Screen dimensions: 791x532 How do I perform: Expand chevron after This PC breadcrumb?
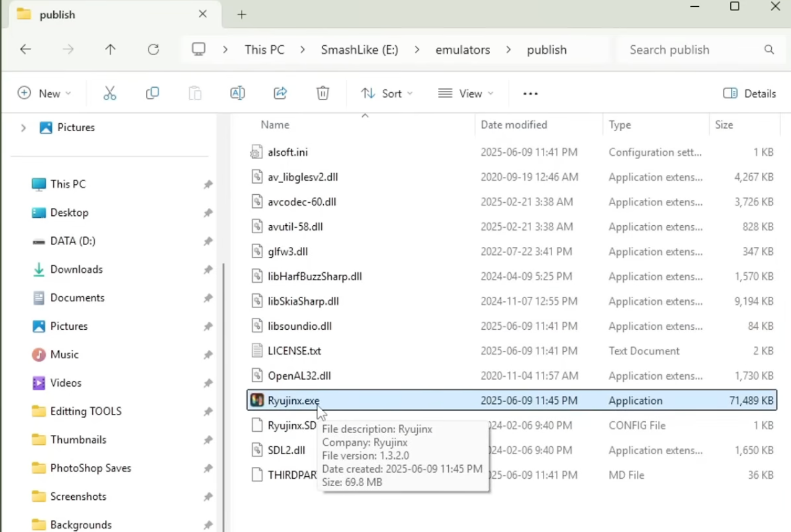pyautogui.click(x=303, y=49)
